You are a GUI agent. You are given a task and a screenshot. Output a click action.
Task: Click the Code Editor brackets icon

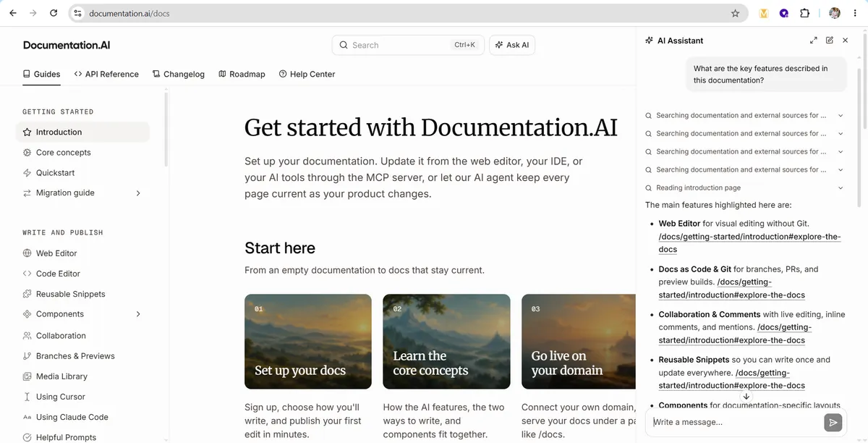[27, 274]
